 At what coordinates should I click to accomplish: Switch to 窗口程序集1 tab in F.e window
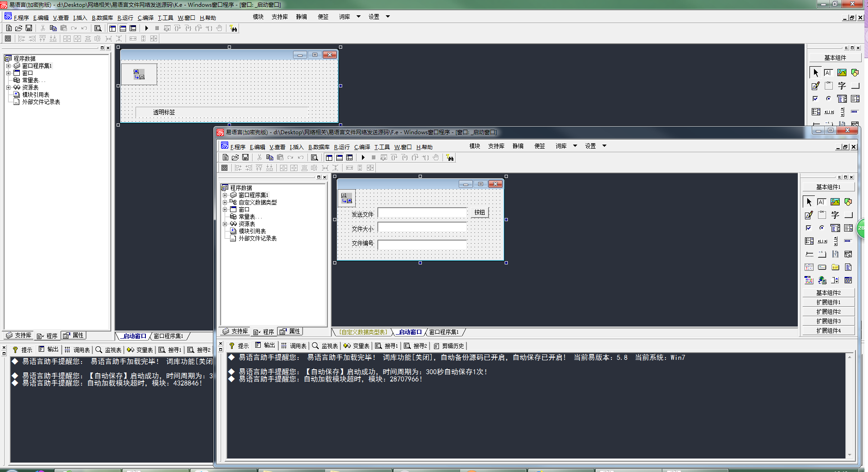point(444,332)
